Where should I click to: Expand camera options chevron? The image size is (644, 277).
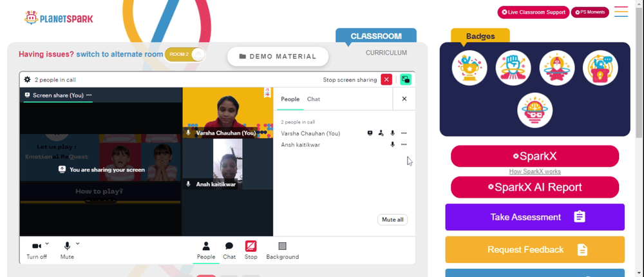pyautogui.click(x=47, y=244)
